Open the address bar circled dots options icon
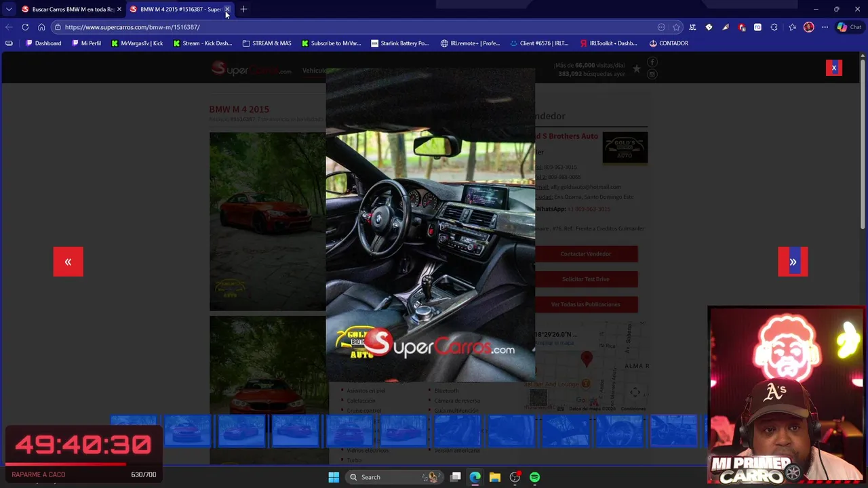This screenshot has width=868, height=488. tap(661, 27)
